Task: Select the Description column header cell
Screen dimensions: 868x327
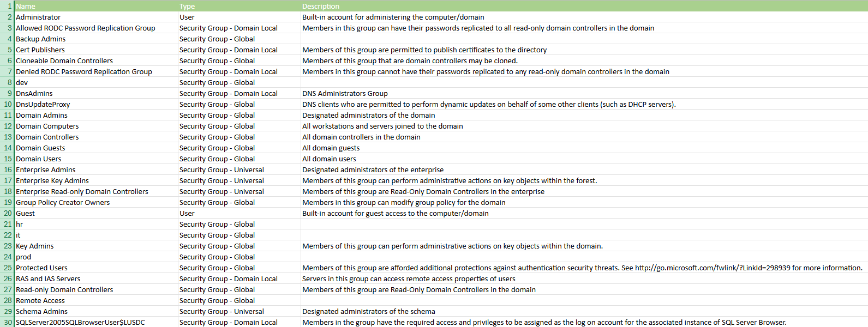Action: [584, 6]
